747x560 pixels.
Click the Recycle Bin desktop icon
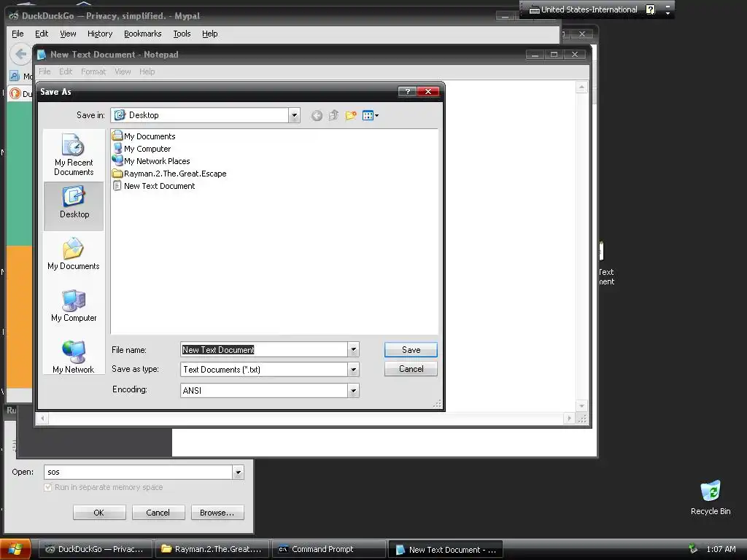click(x=711, y=497)
